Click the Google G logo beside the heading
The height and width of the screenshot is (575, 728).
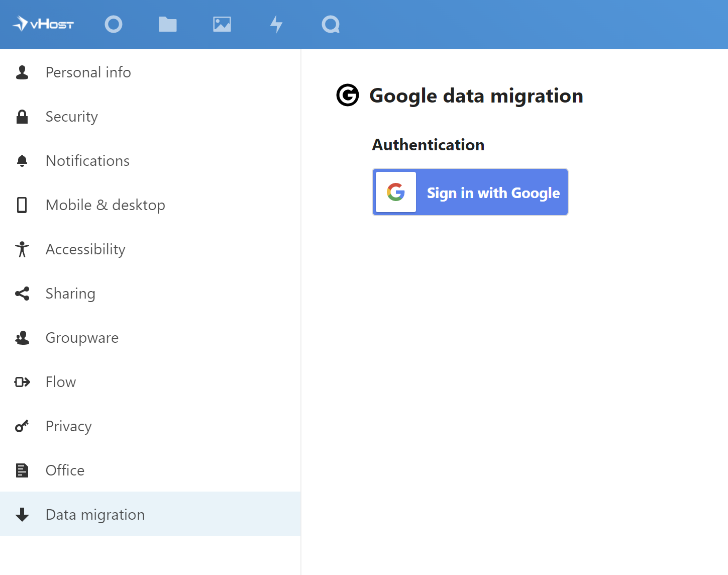pyautogui.click(x=347, y=95)
